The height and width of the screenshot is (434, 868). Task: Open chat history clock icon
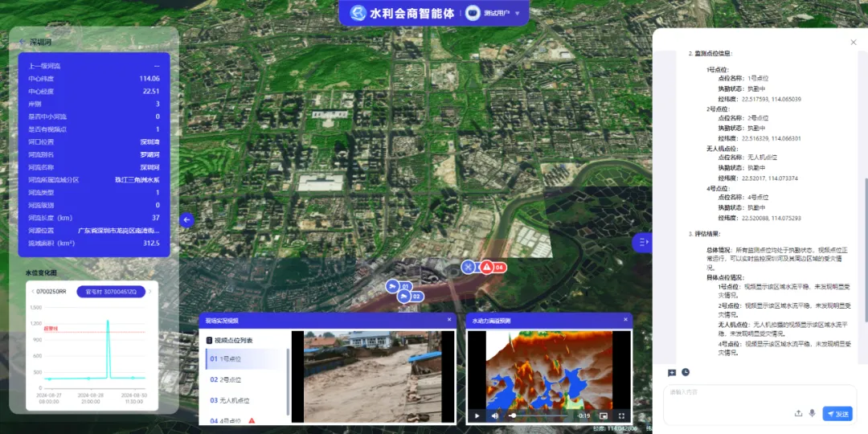click(686, 372)
